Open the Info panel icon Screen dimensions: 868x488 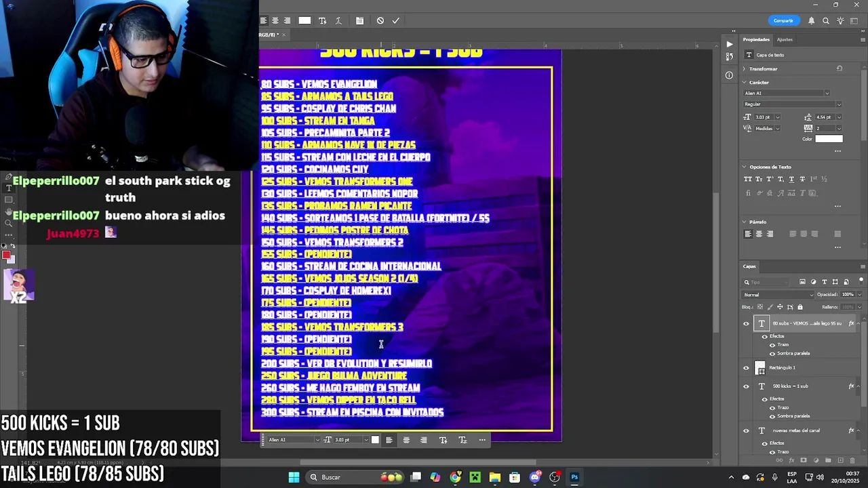[729, 75]
